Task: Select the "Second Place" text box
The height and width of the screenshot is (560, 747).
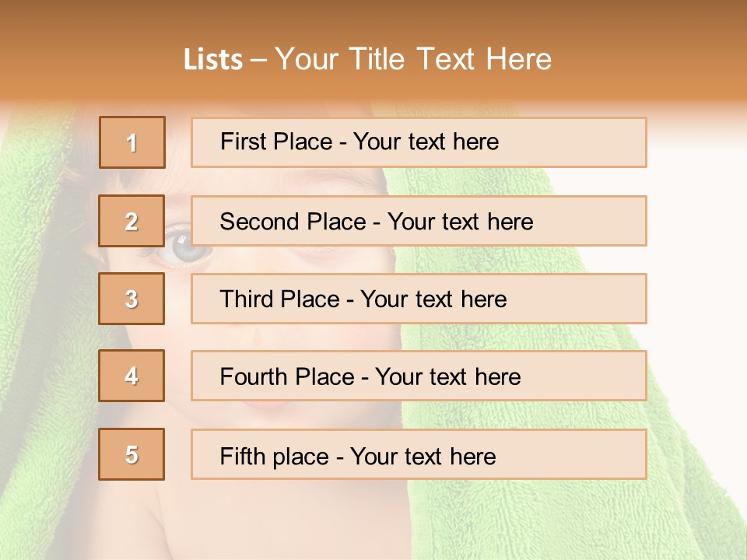Action: coord(419,221)
